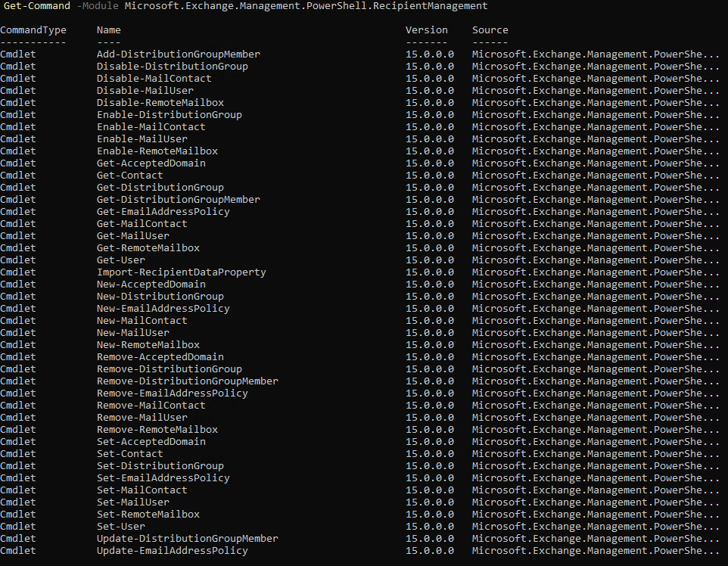Select Update-DistributionGroupMember cmdlet name
Screen dimensions: 728x566
pyautogui.click(x=188, y=538)
